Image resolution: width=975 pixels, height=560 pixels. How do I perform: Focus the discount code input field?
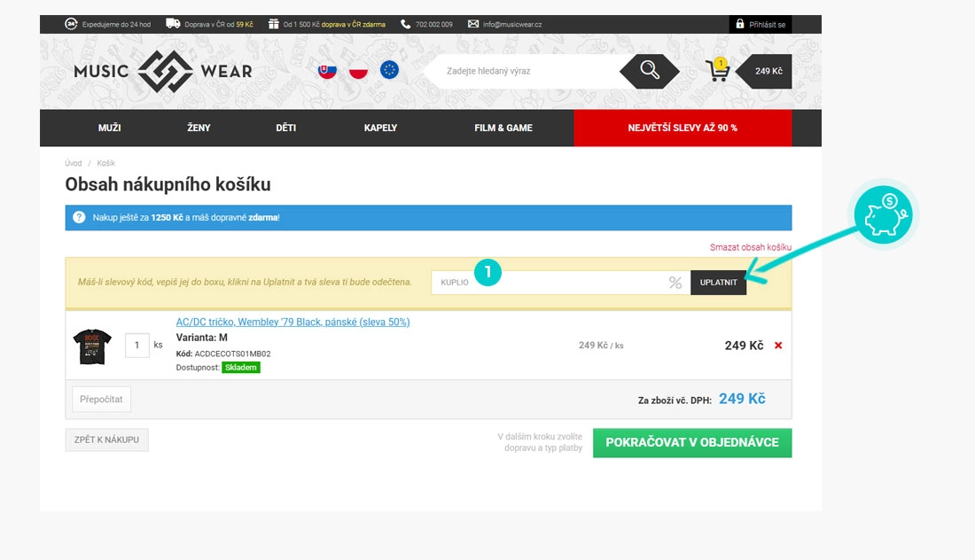[561, 283]
